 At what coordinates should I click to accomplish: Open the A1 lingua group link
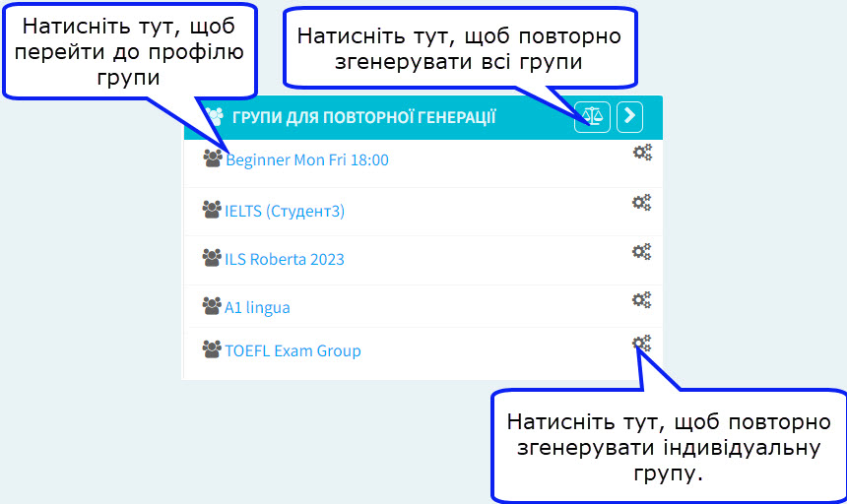coord(257,307)
